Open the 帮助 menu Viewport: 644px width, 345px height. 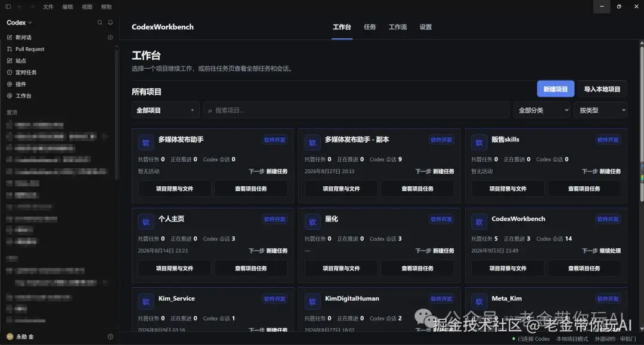coord(106,7)
